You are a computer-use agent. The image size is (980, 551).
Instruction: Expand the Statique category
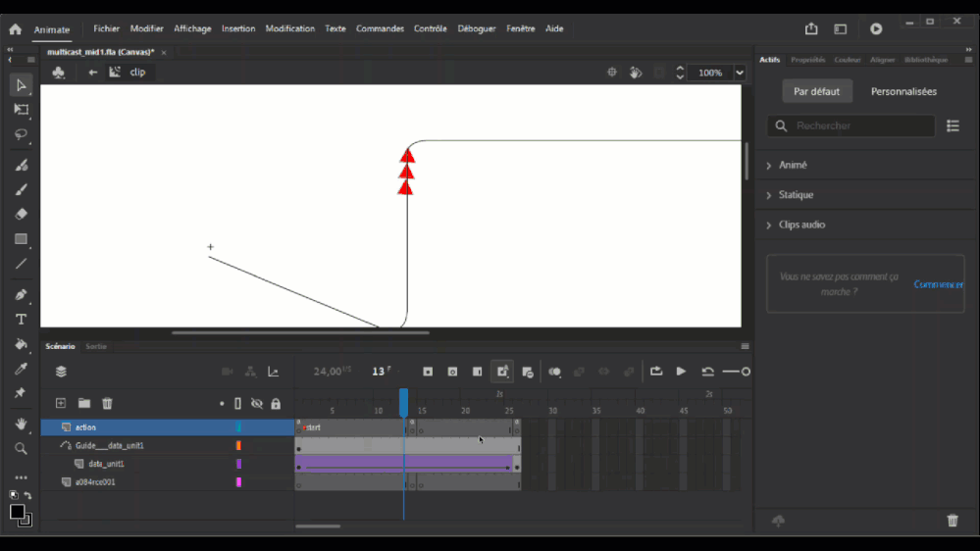tap(769, 195)
